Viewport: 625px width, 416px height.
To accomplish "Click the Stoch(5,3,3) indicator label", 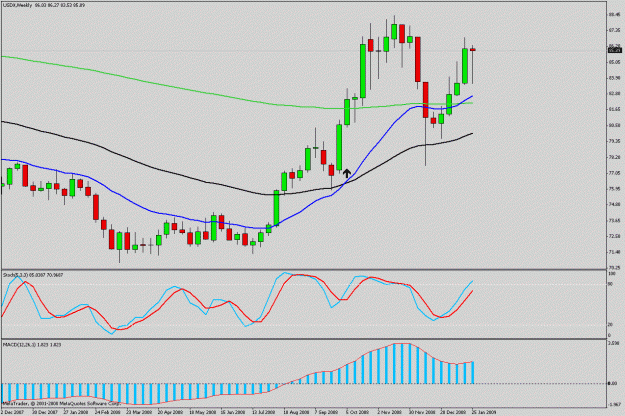I will [x=33, y=275].
